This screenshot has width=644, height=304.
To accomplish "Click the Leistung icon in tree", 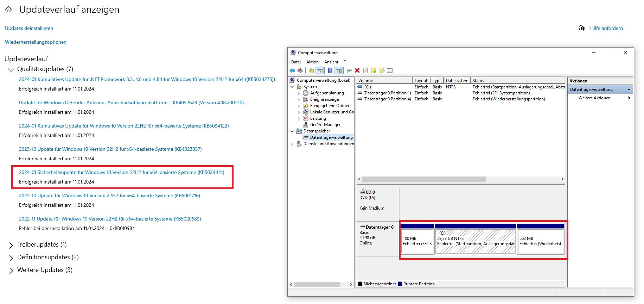I will click(306, 118).
